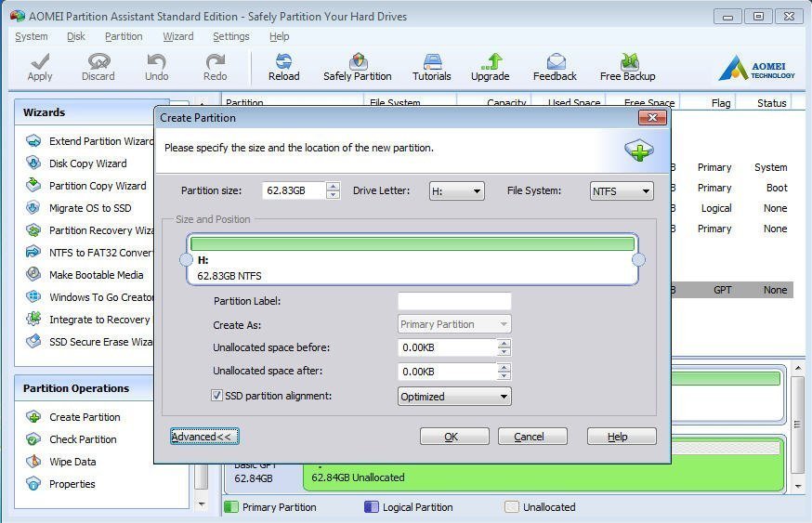Open the Wizard menu
This screenshot has height=523, width=812.
tap(178, 36)
